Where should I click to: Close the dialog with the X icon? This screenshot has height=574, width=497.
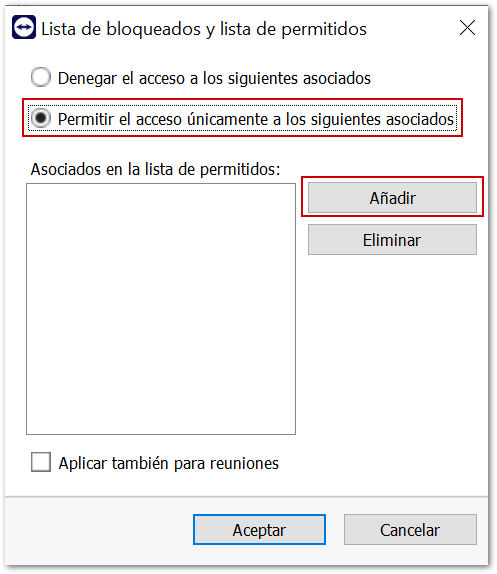tap(467, 28)
